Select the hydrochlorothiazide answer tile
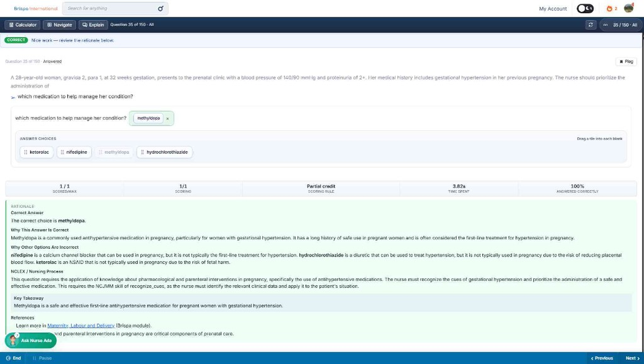Image resolution: width=644 pixels, height=364 pixels. click(x=164, y=152)
